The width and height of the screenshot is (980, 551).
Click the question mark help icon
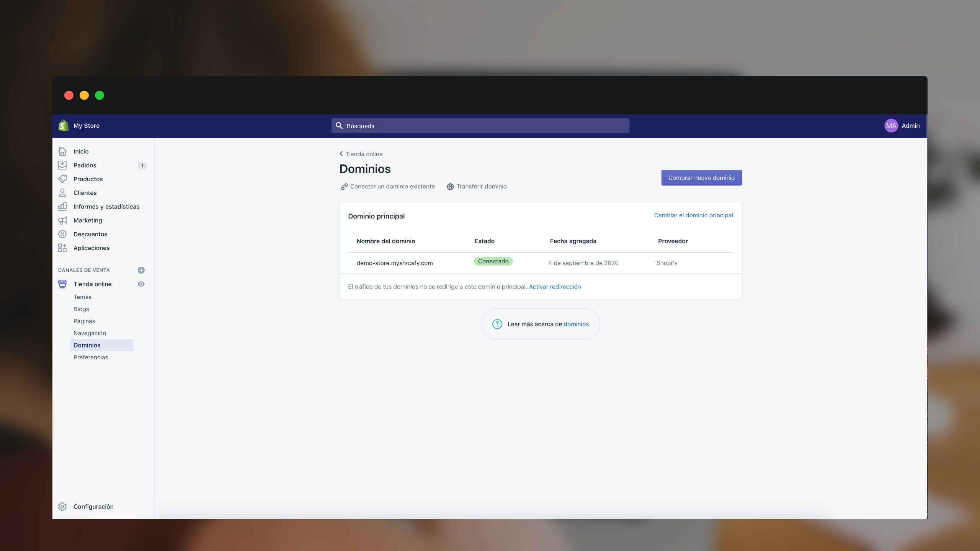coord(497,324)
